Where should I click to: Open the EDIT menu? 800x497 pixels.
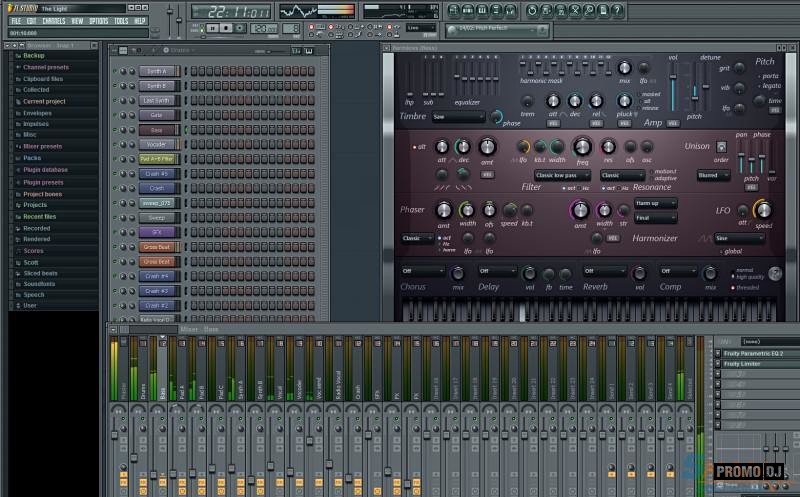(x=32, y=21)
